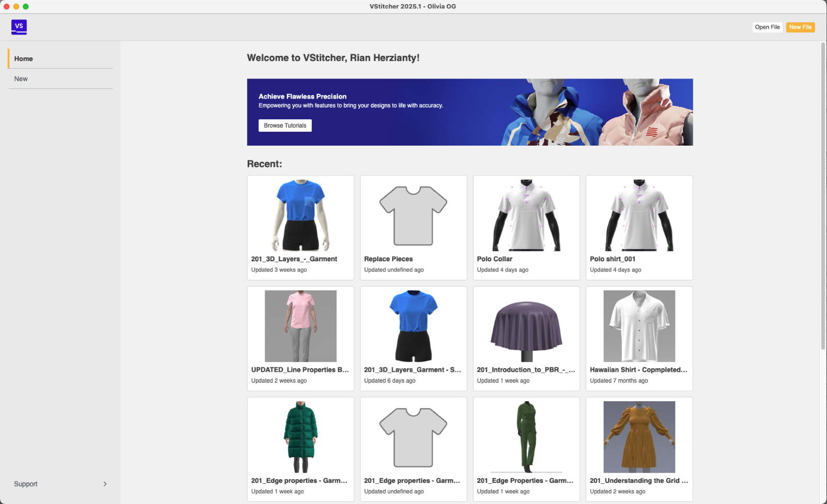Screen dimensions: 827x504
Task: Click the '201_Introduction_to_PBR_-_...' title
Action: click(526, 370)
